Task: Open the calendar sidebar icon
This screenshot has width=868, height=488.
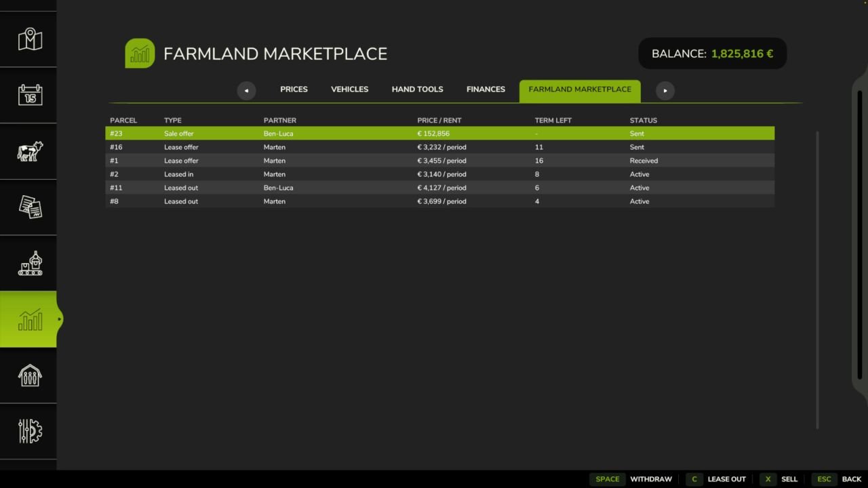Action: pos(30,95)
